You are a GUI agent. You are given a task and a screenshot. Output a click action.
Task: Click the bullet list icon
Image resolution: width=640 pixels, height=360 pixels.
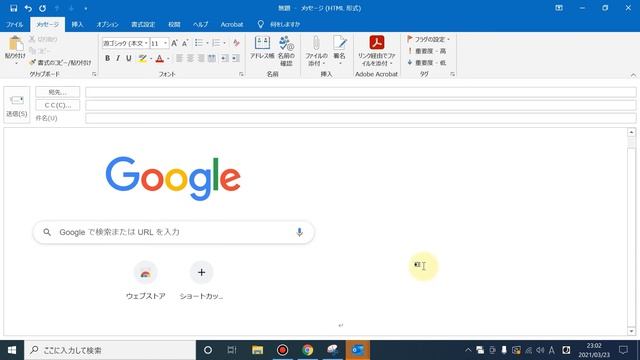(x=199, y=43)
